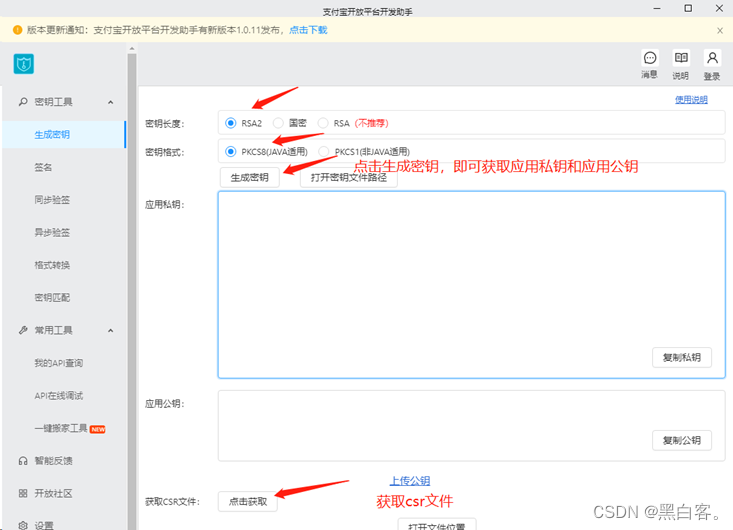This screenshot has width=733, height=530.
Task: Click the 设置 gear icon
Action: point(23,525)
